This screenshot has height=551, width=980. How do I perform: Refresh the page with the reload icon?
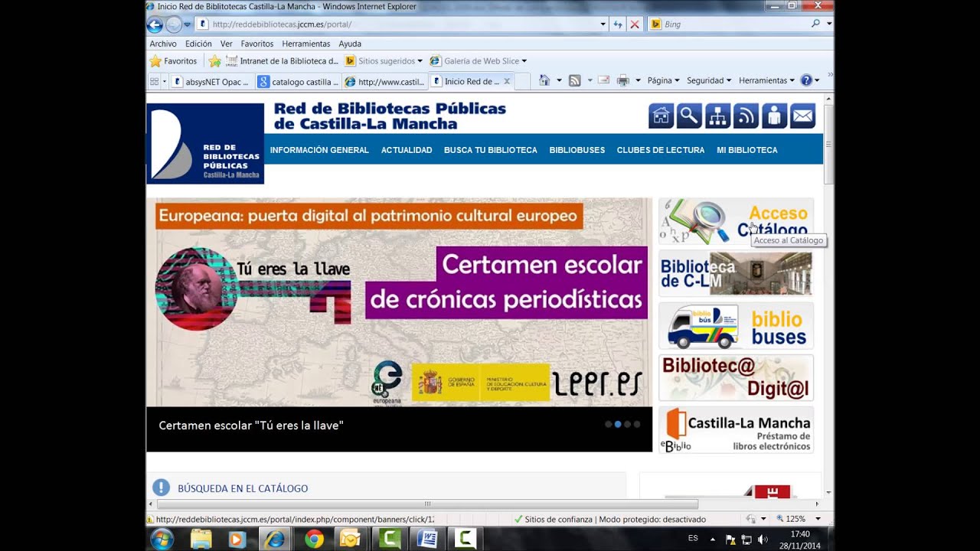618,24
